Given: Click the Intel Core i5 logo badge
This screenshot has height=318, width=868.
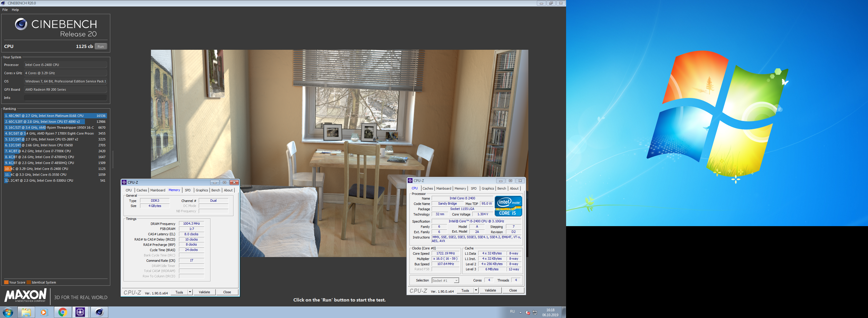Looking at the screenshot, I should coord(508,206).
